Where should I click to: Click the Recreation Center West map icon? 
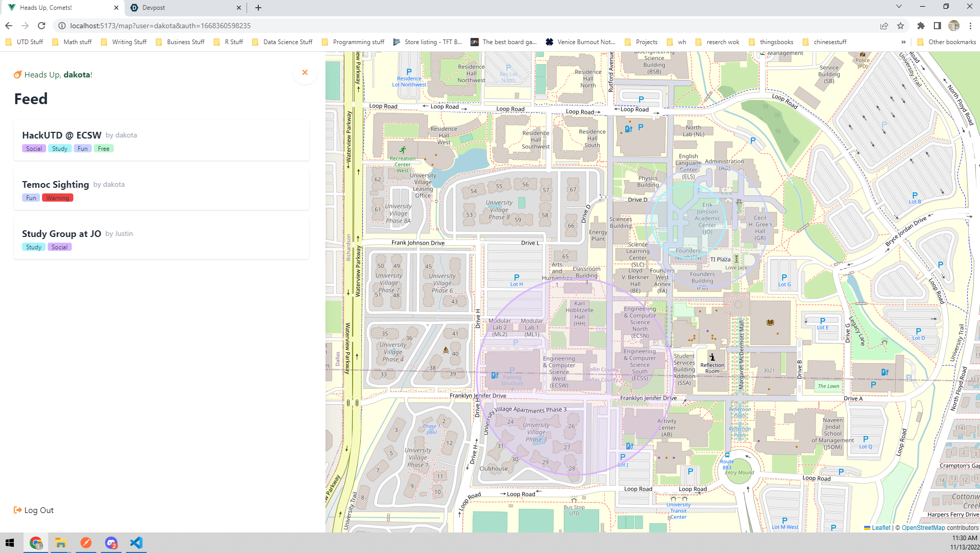click(403, 150)
